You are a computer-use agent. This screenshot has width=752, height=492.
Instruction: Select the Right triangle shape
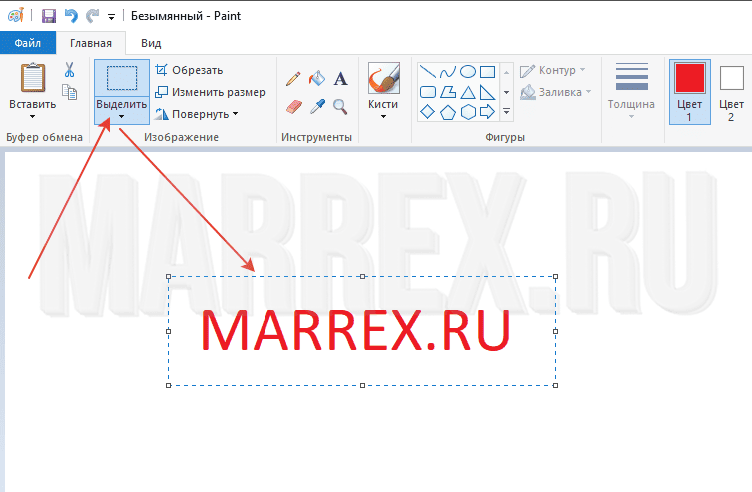488,92
